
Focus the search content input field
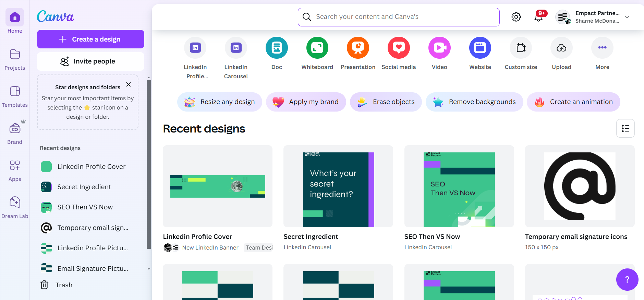click(399, 17)
